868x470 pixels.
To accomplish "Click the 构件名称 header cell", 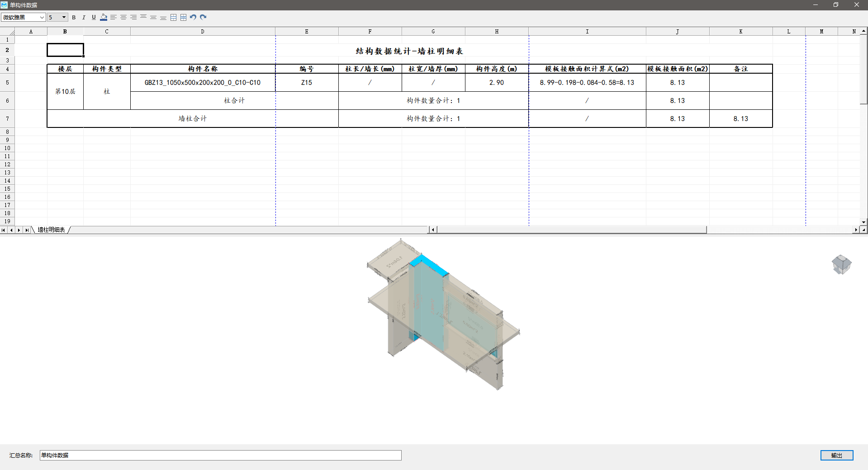I will click(x=203, y=69).
